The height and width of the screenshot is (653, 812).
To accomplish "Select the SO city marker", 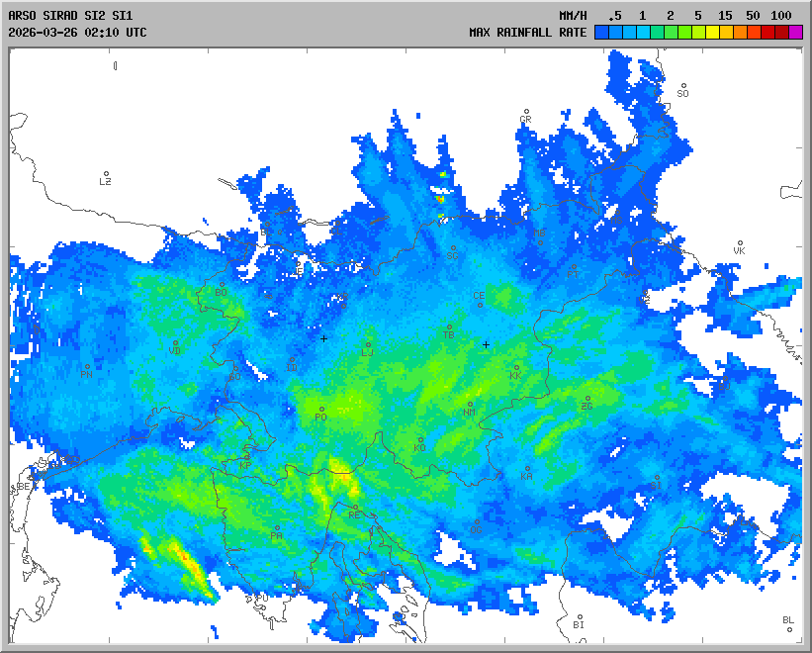I will (682, 86).
